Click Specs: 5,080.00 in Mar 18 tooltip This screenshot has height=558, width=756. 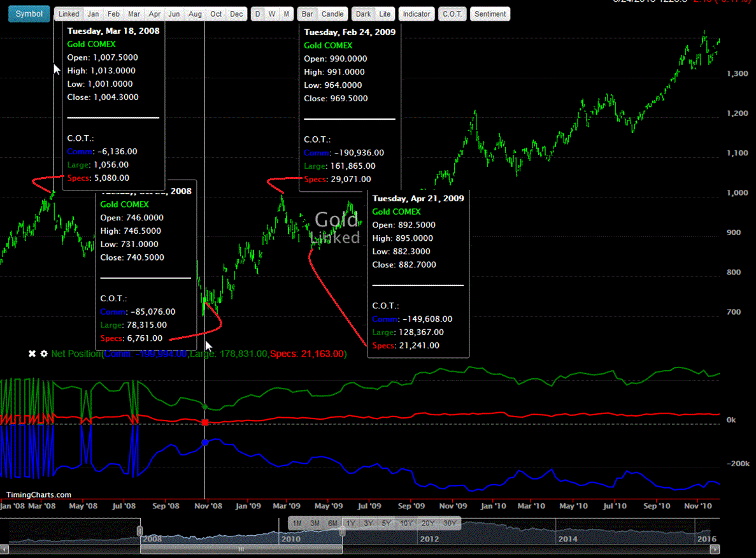click(98, 178)
